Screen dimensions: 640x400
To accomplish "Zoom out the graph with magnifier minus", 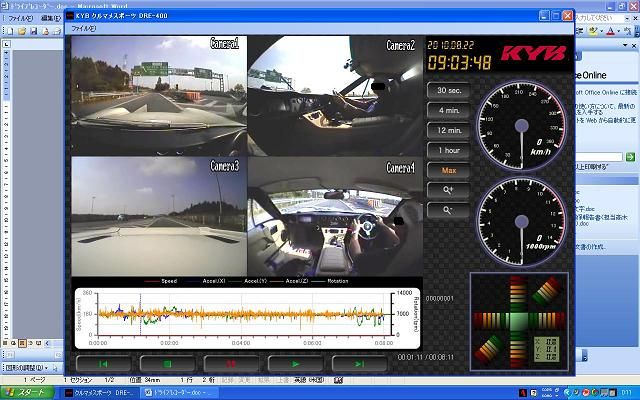I will (x=449, y=210).
